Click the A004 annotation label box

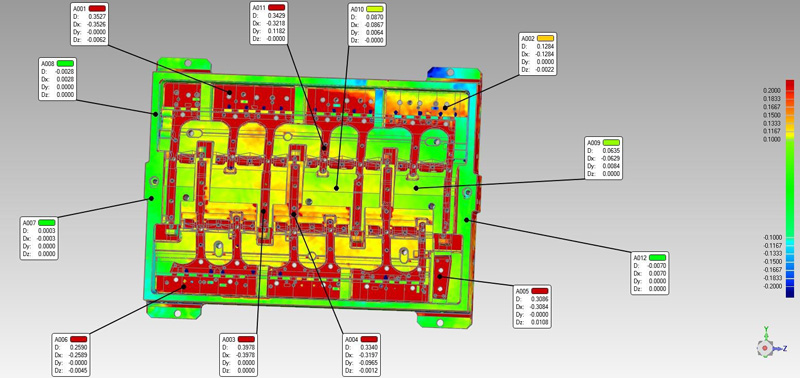point(362,355)
